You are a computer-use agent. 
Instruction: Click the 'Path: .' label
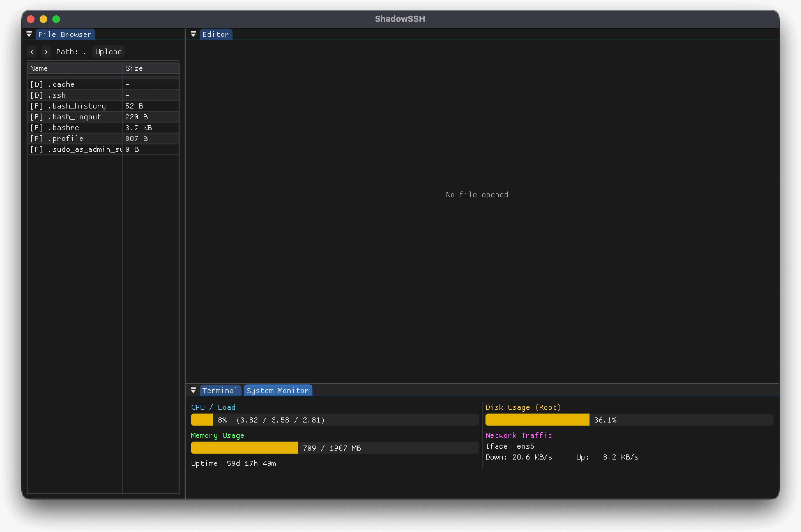(x=71, y=52)
